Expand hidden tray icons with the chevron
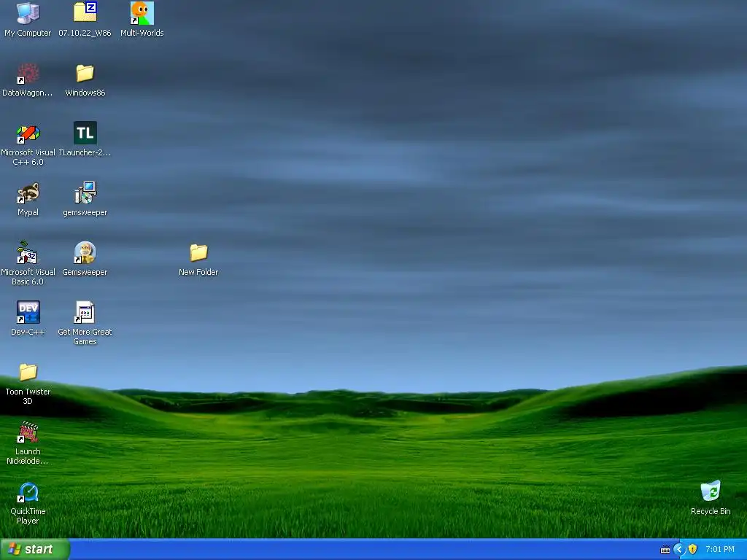 pyautogui.click(x=679, y=550)
